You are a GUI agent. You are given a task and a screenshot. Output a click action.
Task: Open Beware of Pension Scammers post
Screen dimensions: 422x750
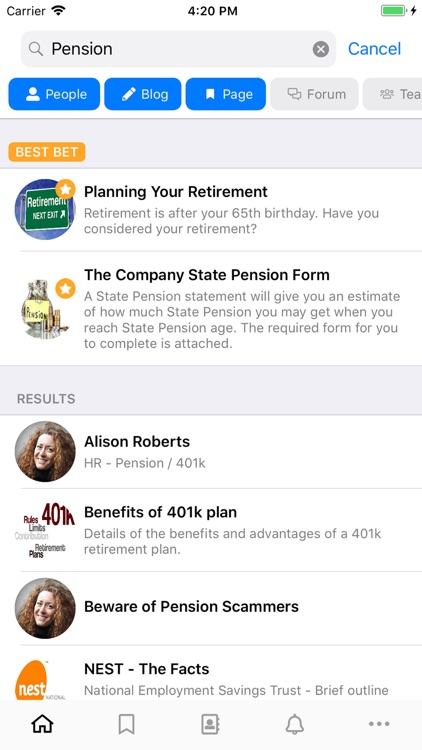211,607
